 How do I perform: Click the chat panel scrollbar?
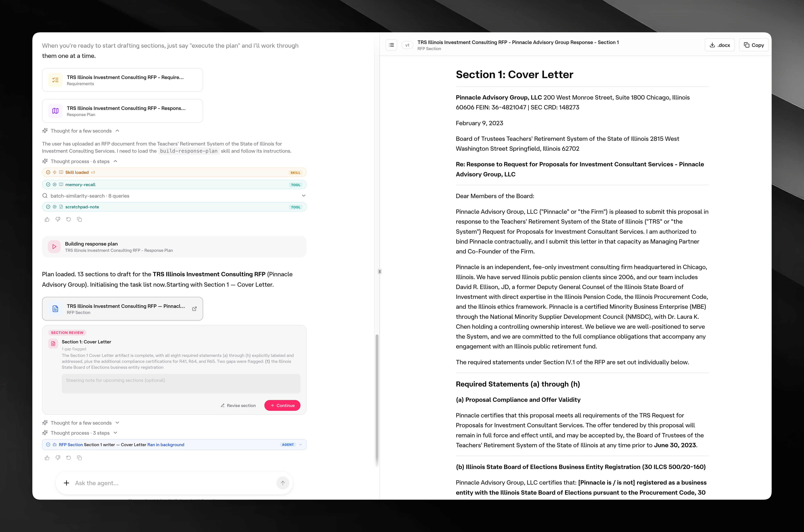[377, 400]
